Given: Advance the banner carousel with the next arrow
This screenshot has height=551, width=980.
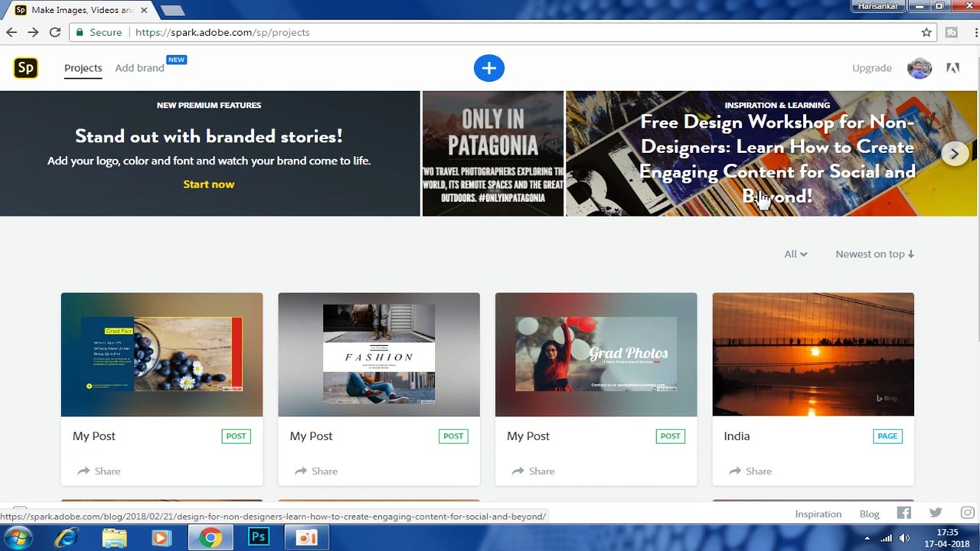Looking at the screenshot, I should tap(954, 154).
